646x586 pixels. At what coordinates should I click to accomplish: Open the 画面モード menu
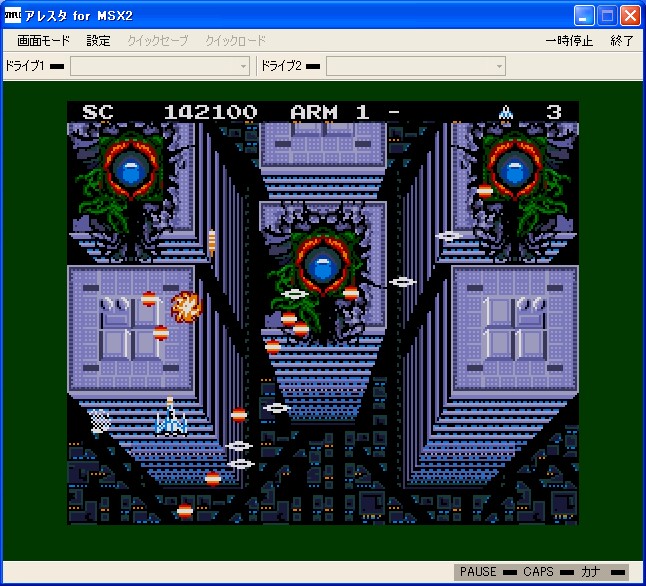pyautogui.click(x=43, y=40)
